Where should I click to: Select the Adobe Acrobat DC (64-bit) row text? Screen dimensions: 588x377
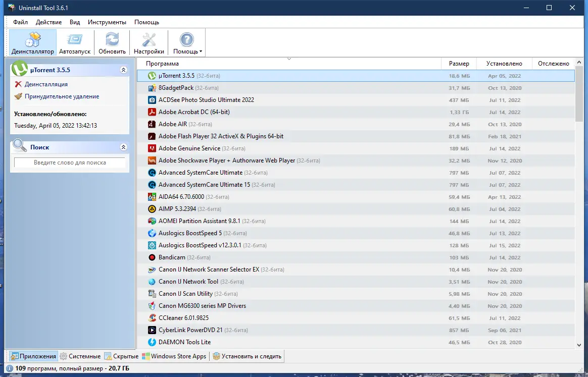pos(194,112)
